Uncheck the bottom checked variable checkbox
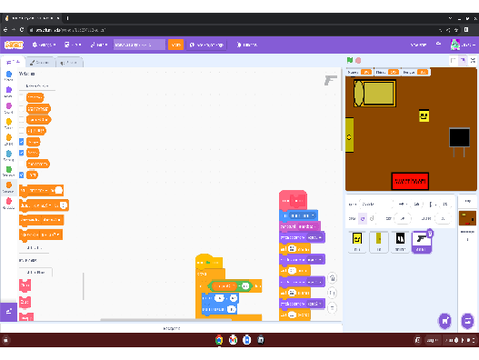Screen dimensions: 479x360 tap(22, 175)
